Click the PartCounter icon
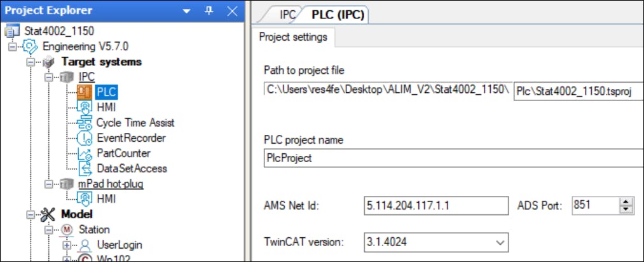644x262 pixels. coord(85,153)
